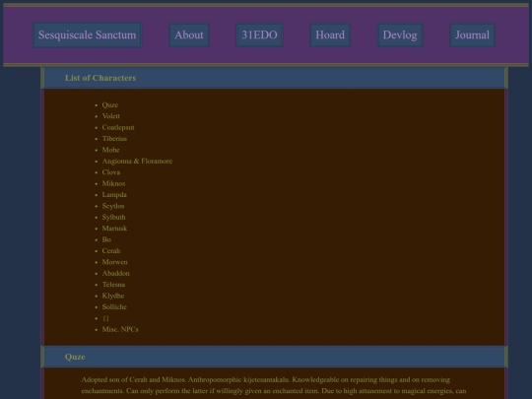Open Tiberius from the character list

[114, 139]
